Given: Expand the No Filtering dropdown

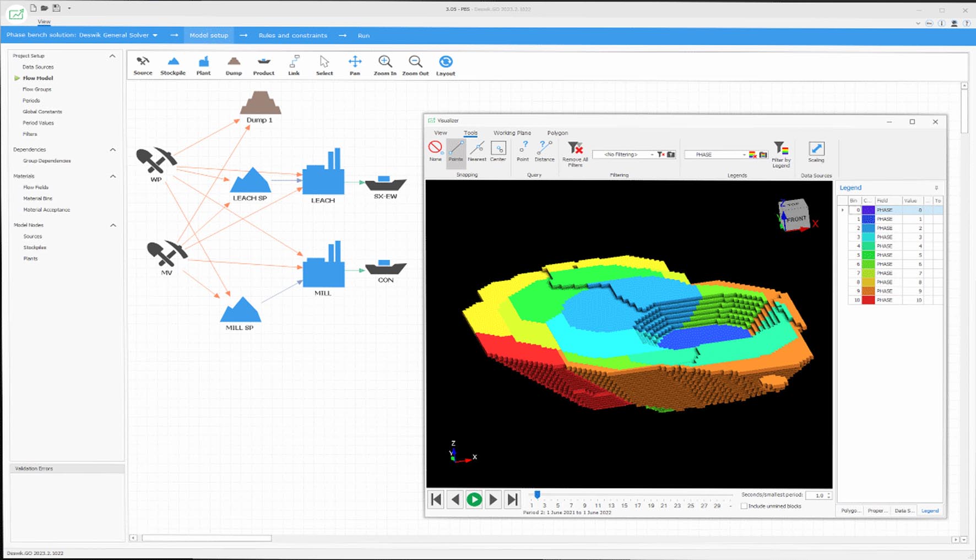Looking at the screenshot, I should 652,155.
